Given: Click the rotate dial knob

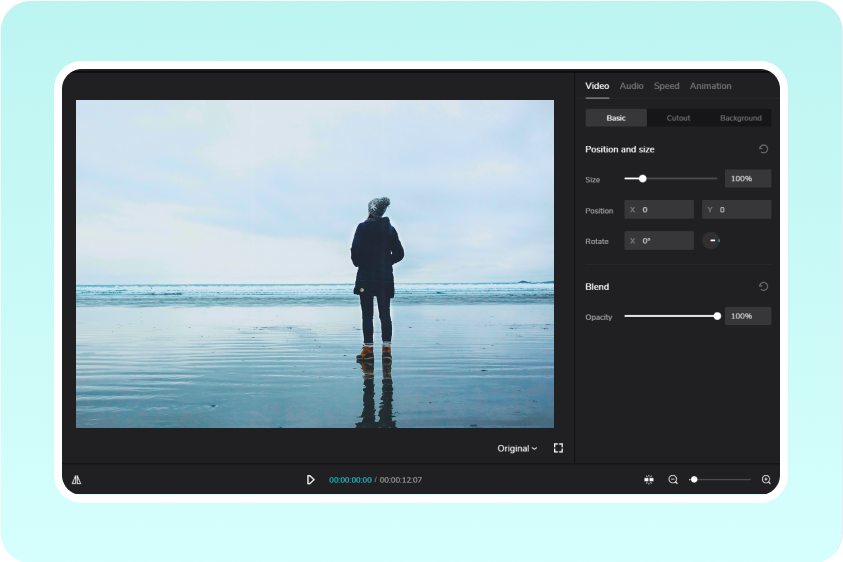Looking at the screenshot, I should click(x=711, y=240).
